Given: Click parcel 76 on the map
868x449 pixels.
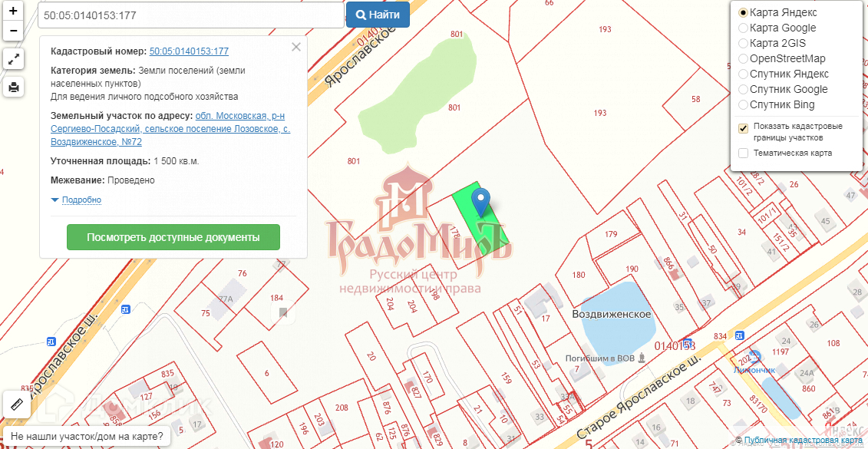Looking at the screenshot, I should click(x=242, y=273).
